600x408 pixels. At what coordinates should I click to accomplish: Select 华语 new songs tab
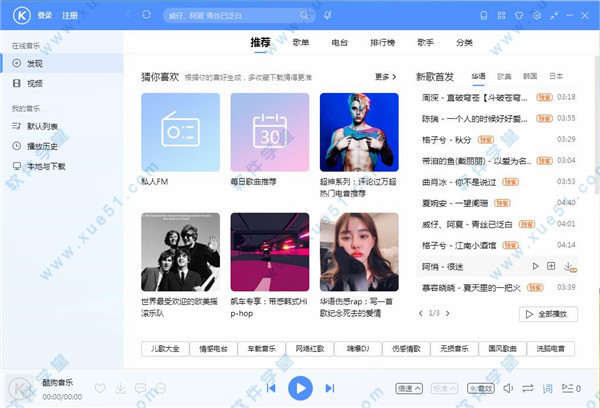(x=478, y=77)
